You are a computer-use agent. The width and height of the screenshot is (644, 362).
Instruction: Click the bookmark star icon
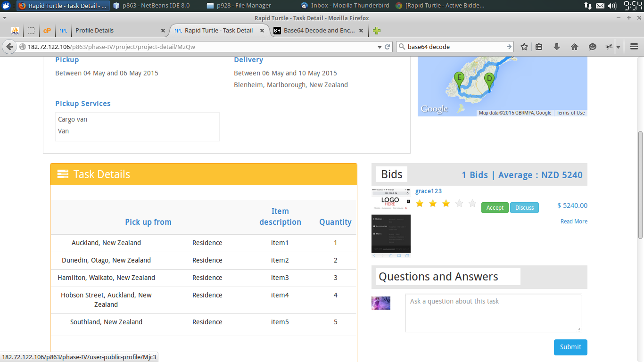coord(524,47)
